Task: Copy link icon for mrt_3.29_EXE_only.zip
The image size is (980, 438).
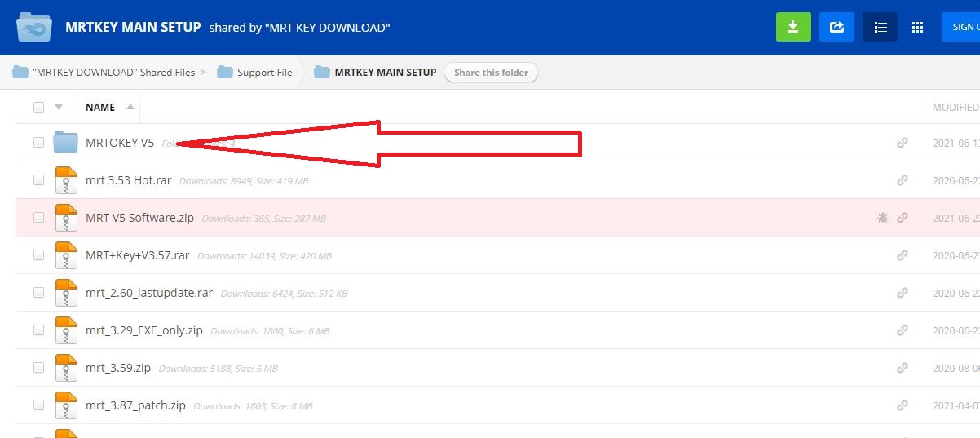Action: coord(903,330)
